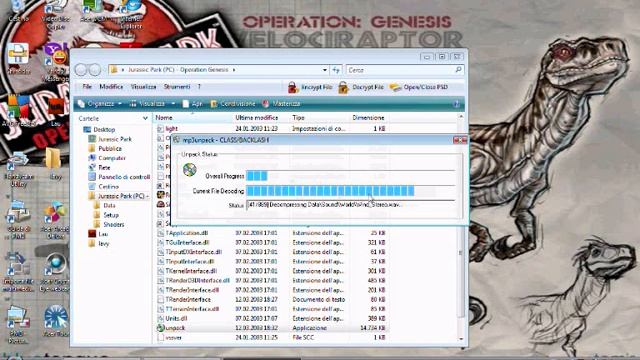Click the Condivisione toolbar button
The image size is (640, 360).
[233, 104]
